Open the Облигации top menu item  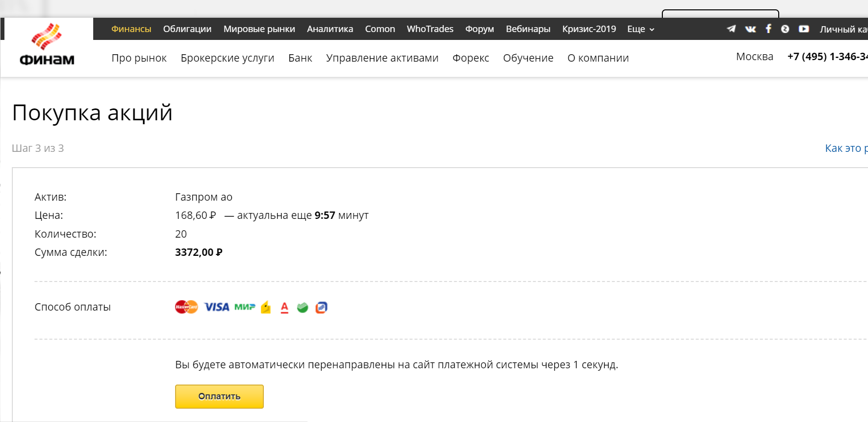[x=187, y=29]
